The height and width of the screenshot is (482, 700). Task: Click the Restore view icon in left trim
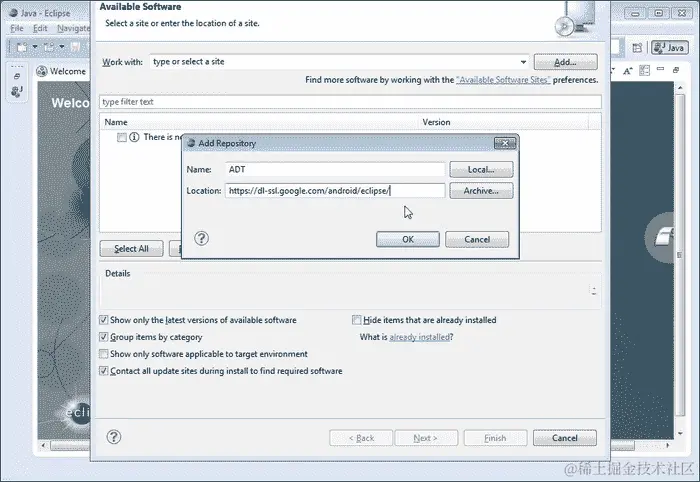tap(17, 76)
